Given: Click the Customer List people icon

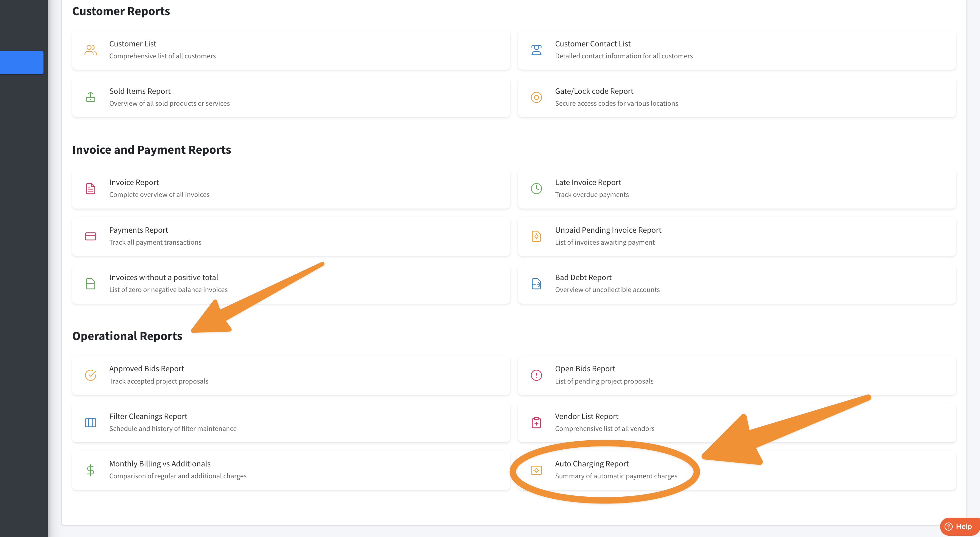Looking at the screenshot, I should point(90,50).
